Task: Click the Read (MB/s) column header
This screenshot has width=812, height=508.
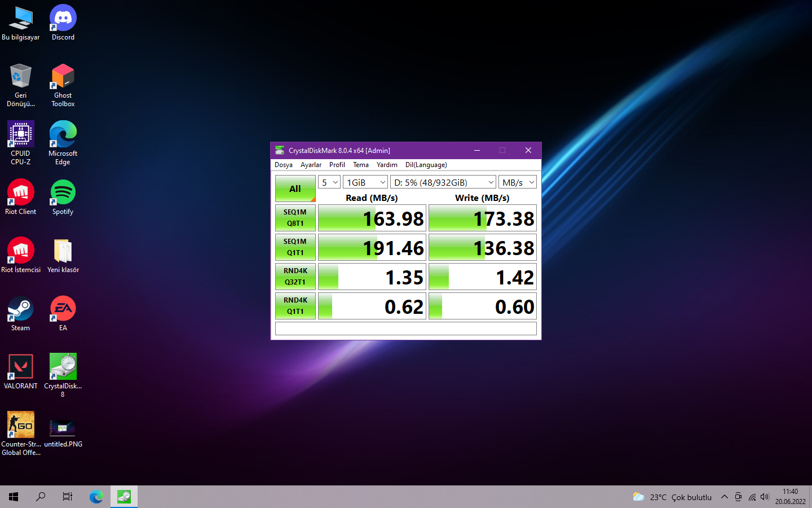Action: tap(372, 198)
